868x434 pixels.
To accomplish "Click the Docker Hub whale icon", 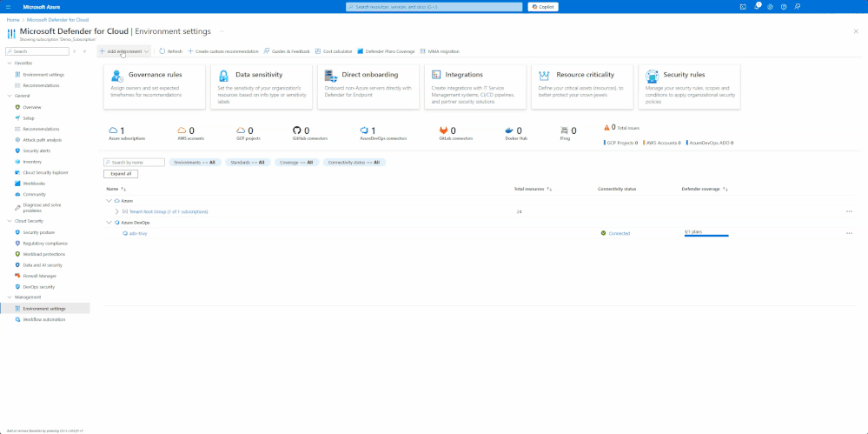I will click(510, 130).
